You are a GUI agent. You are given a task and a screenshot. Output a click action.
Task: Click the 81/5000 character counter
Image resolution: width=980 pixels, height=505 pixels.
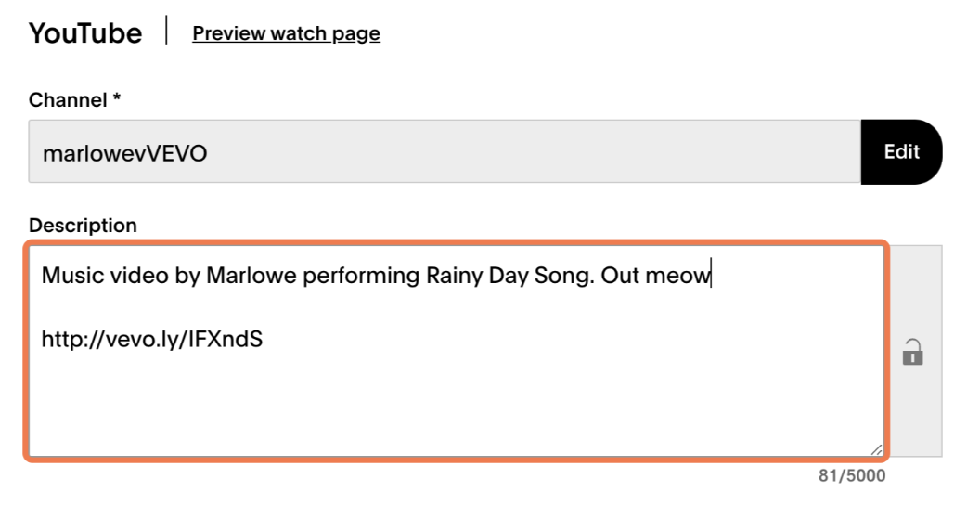(852, 475)
